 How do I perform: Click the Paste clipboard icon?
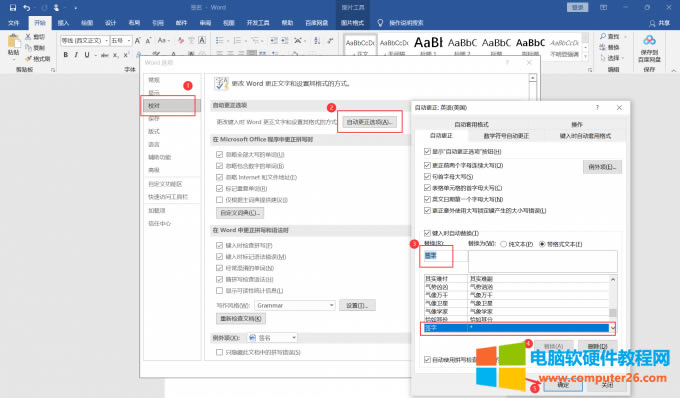[13, 42]
